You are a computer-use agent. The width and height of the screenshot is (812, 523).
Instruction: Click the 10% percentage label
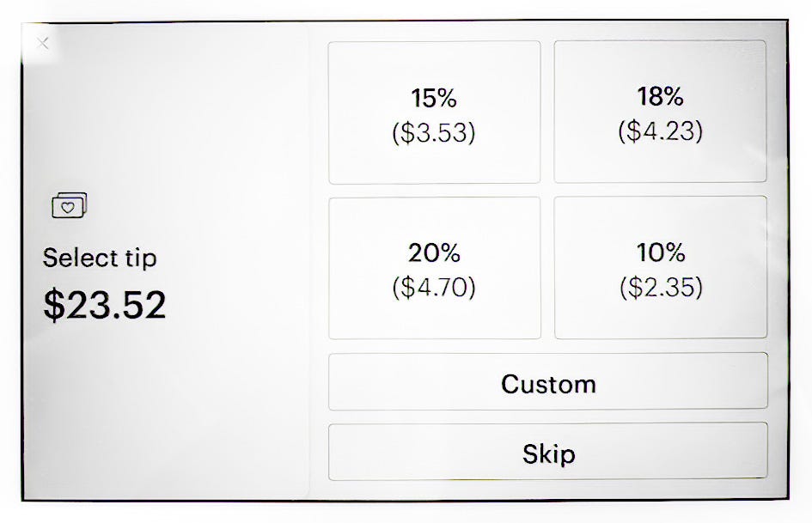[x=661, y=252]
